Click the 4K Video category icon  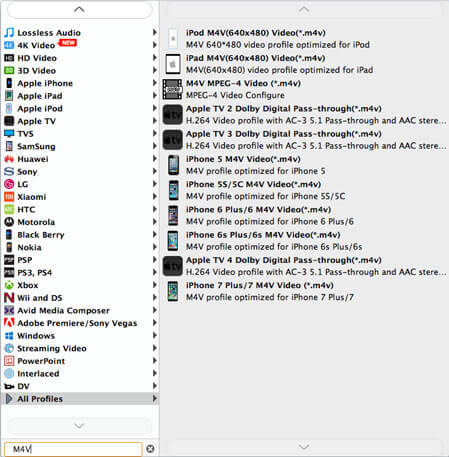tap(9, 45)
